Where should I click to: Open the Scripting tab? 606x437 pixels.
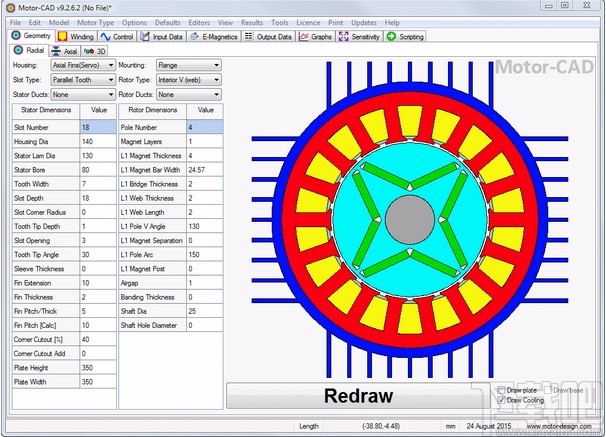coord(405,37)
